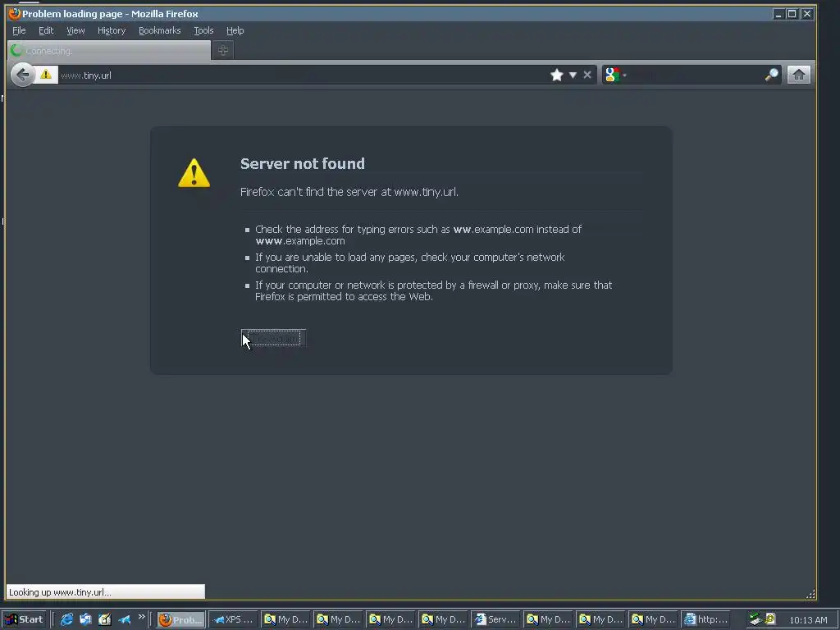Go to the home page with the Home button
The image size is (840, 630).
pyautogui.click(x=799, y=75)
